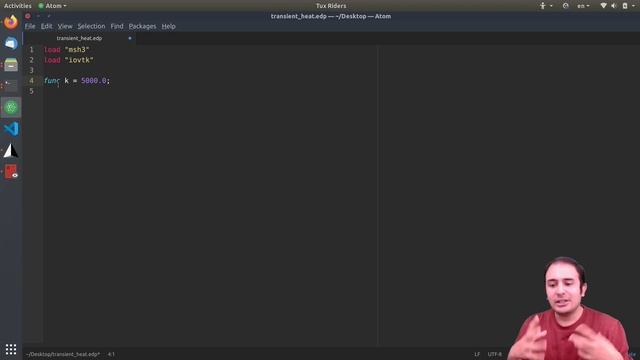
Task: Launch Thunderbird mail from the dock
Action: [11, 43]
